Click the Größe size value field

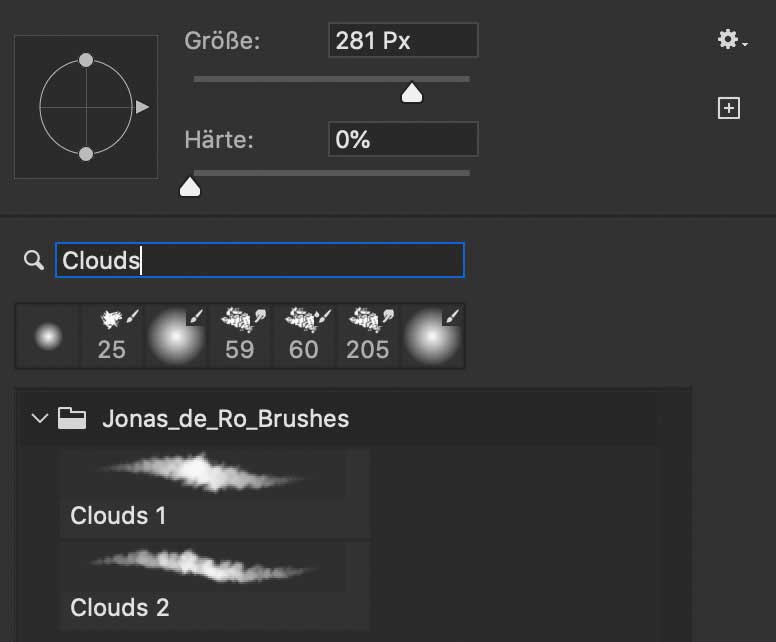(x=402, y=41)
